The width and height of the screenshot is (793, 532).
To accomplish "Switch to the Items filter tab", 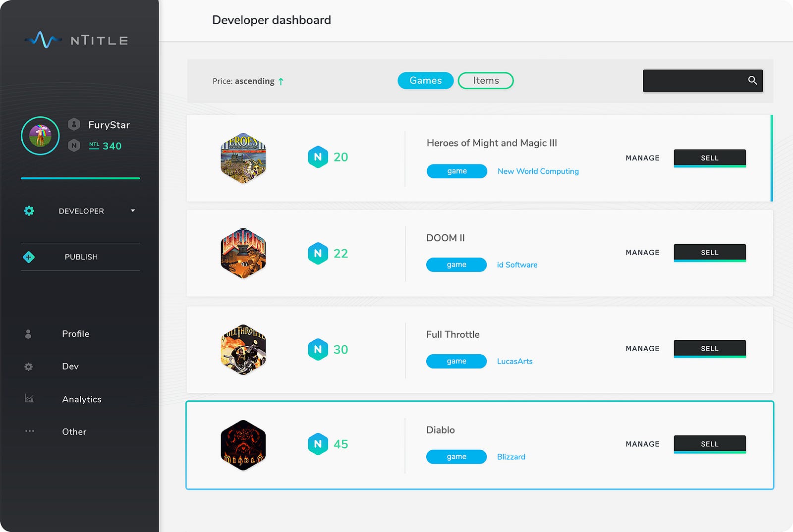I will pyautogui.click(x=486, y=81).
